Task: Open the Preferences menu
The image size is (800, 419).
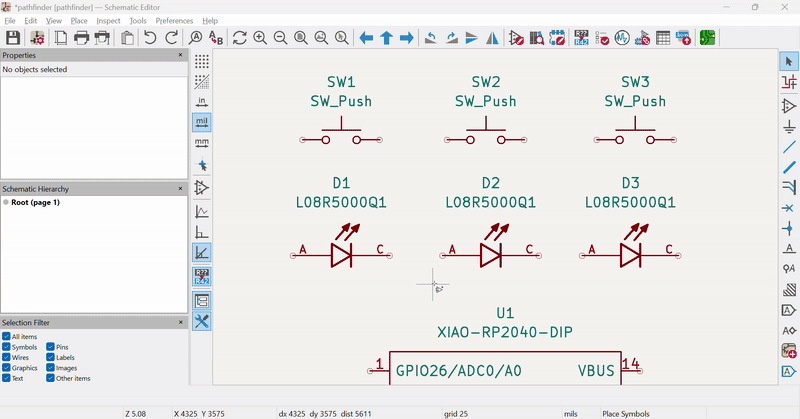Action: click(174, 20)
